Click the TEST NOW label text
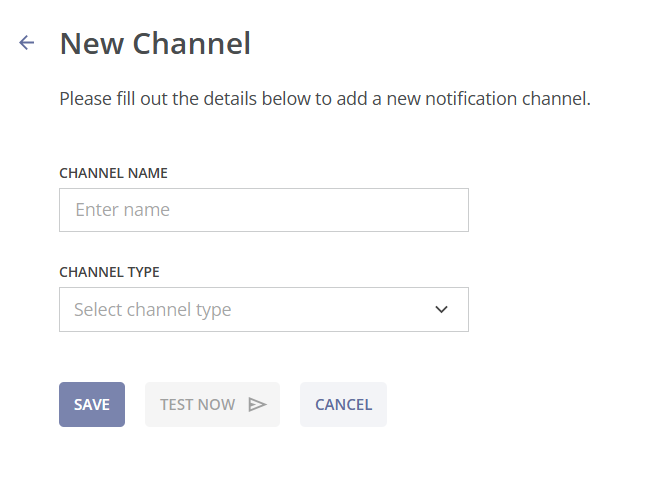 (x=198, y=404)
